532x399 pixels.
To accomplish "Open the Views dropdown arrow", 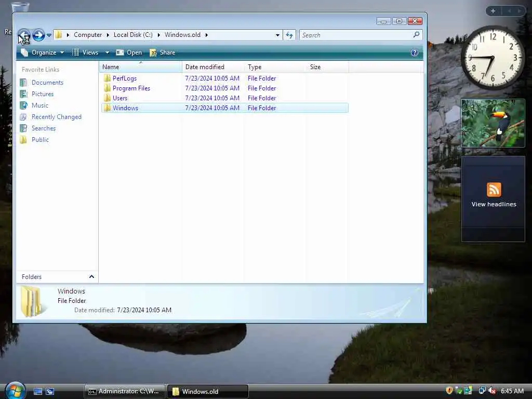I will point(107,52).
